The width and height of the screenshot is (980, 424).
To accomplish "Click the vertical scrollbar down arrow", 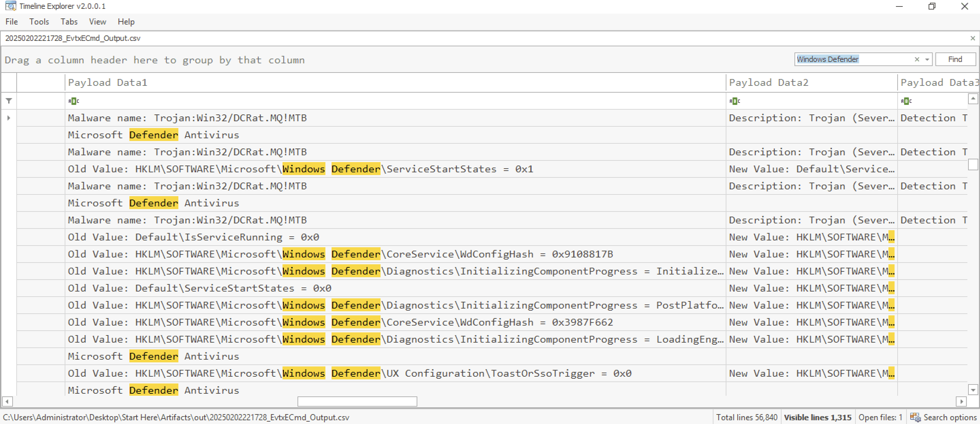I will tap(973, 390).
